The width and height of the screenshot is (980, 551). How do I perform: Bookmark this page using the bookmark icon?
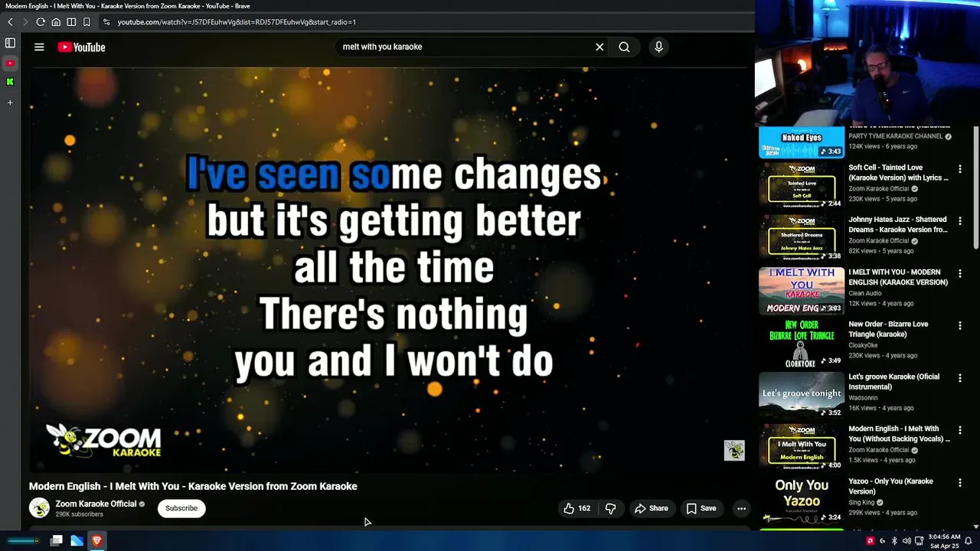click(87, 22)
